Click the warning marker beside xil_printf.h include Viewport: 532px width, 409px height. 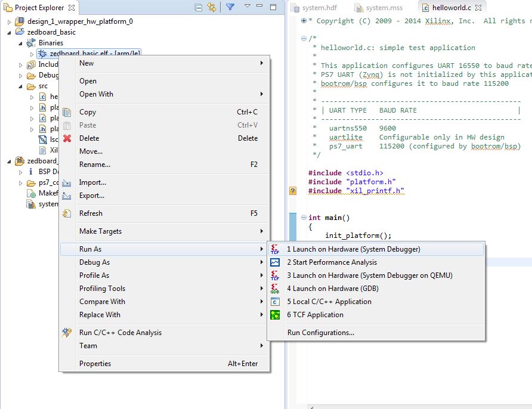tap(293, 191)
